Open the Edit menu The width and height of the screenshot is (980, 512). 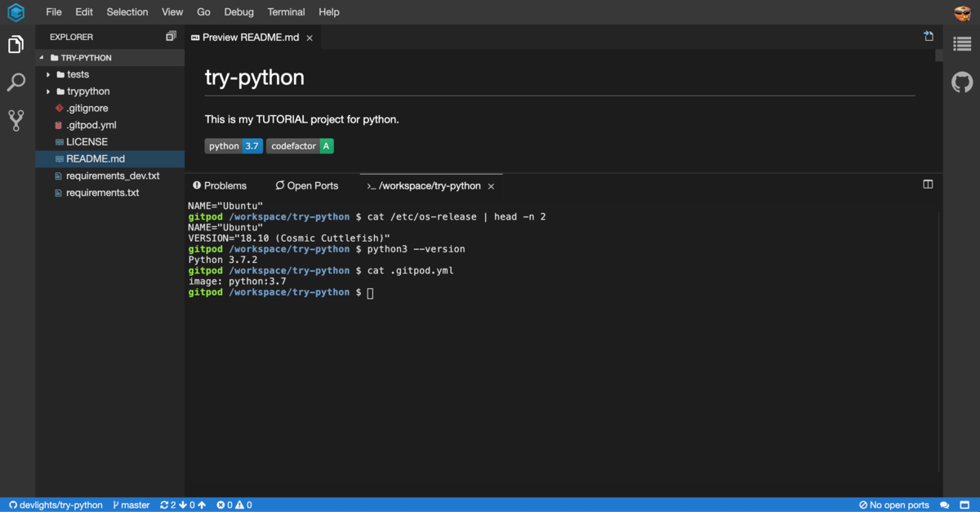click(84, 12)
